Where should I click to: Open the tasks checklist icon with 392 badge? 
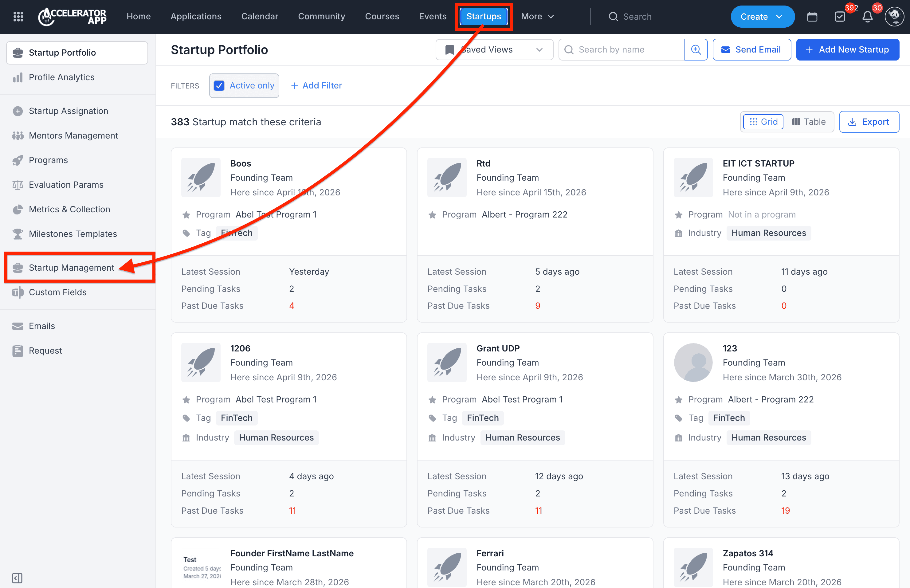coord(840,16)
